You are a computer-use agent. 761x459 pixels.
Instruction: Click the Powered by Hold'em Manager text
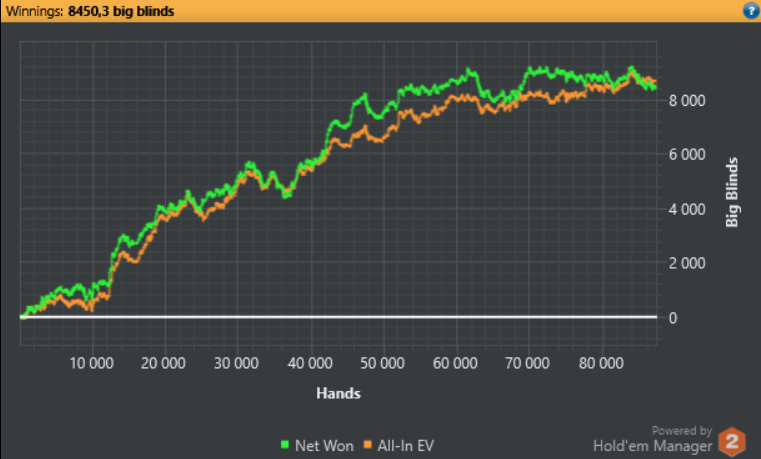pos(653,439)
